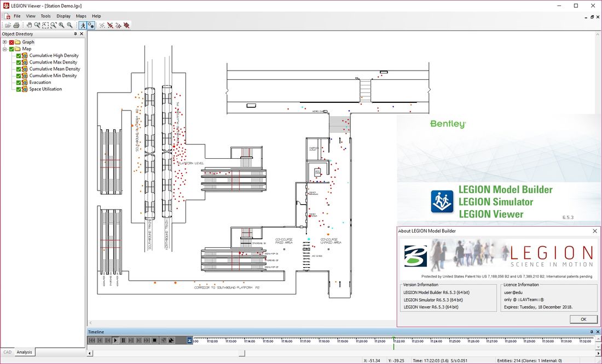Uncheck Cumulative High Density checkbox
602x364 pixels.
[19, 56]
